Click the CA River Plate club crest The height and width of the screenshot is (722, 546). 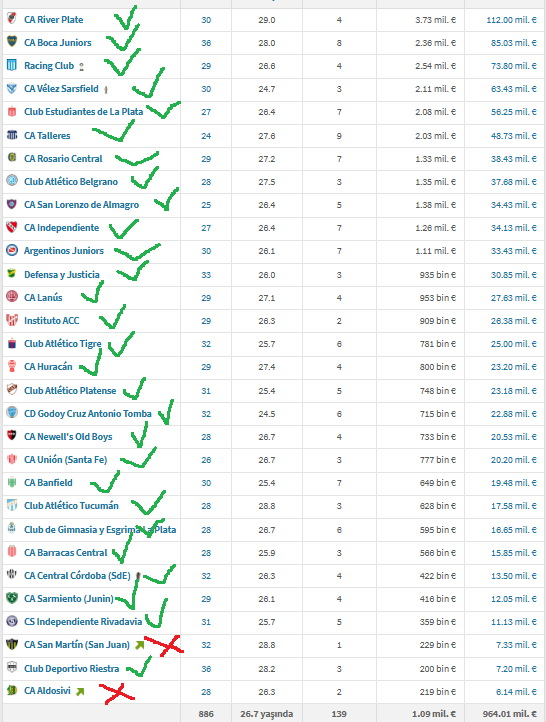point(12,18)
